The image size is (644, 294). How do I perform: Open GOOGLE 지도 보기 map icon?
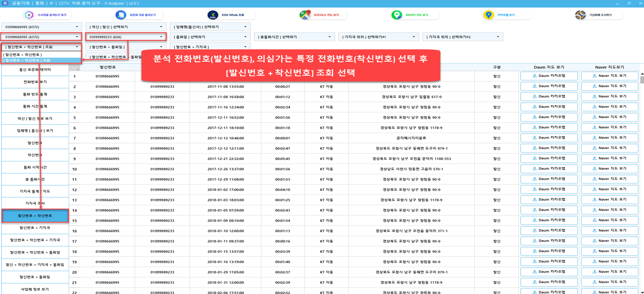[x=305, y=15]
